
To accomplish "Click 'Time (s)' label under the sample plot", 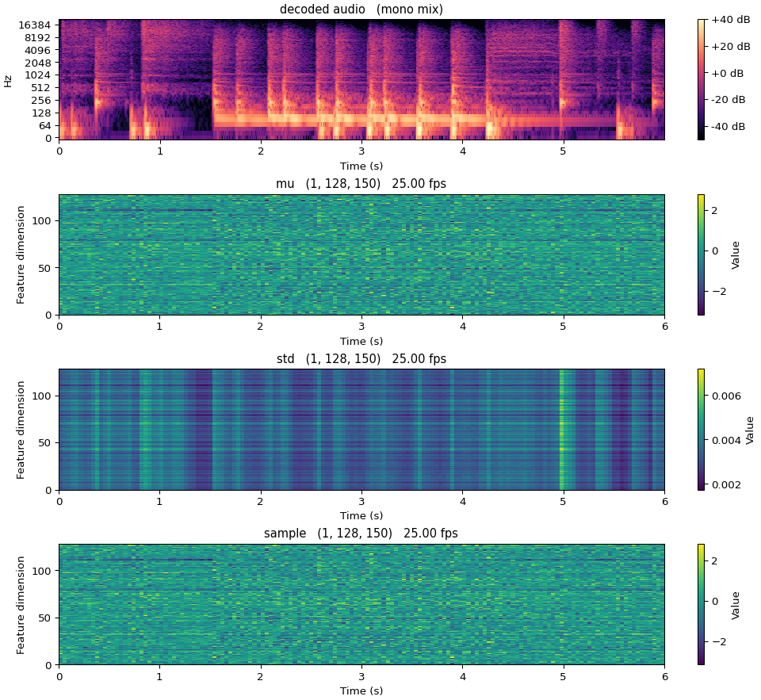I will (x=361, y=690).
